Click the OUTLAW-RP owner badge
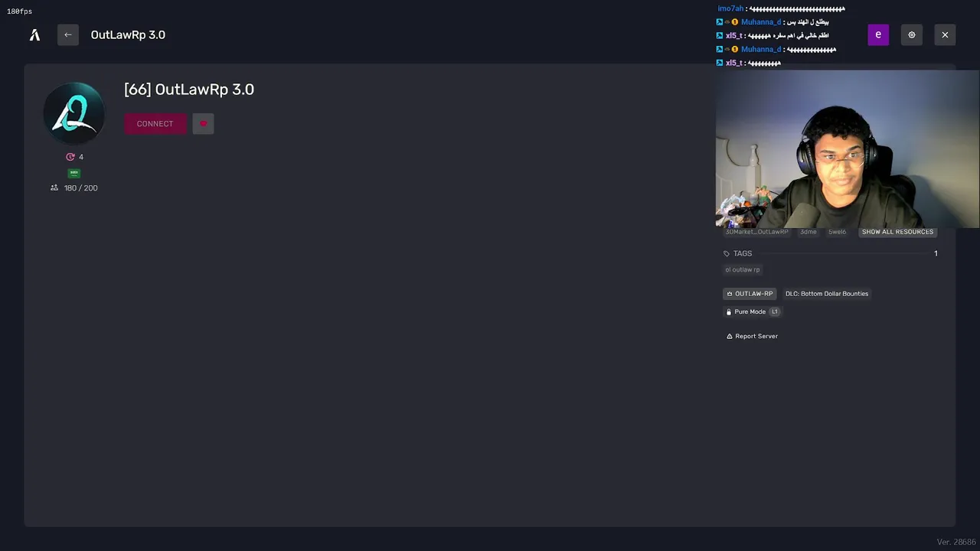 [x=750, y=294]
